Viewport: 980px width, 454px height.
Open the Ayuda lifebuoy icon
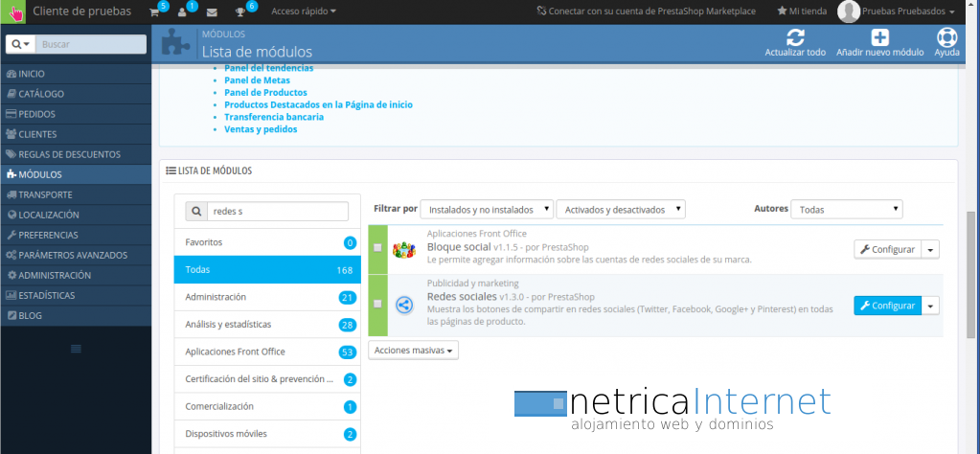946,37
